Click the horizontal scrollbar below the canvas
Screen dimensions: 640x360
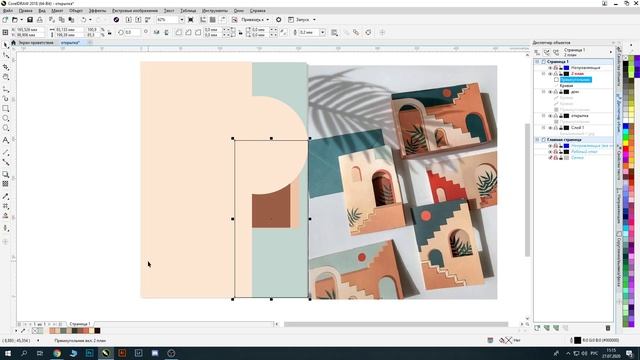[396, 324]
